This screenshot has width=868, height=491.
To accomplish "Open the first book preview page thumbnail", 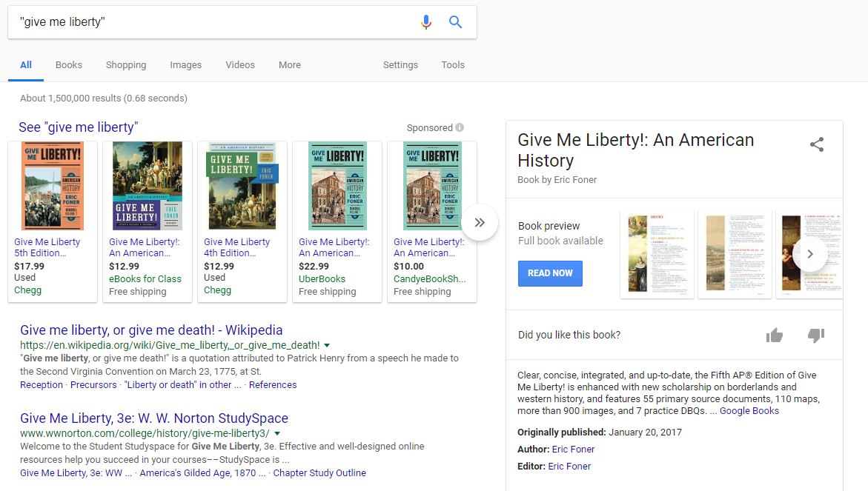I will coord(656,254).
